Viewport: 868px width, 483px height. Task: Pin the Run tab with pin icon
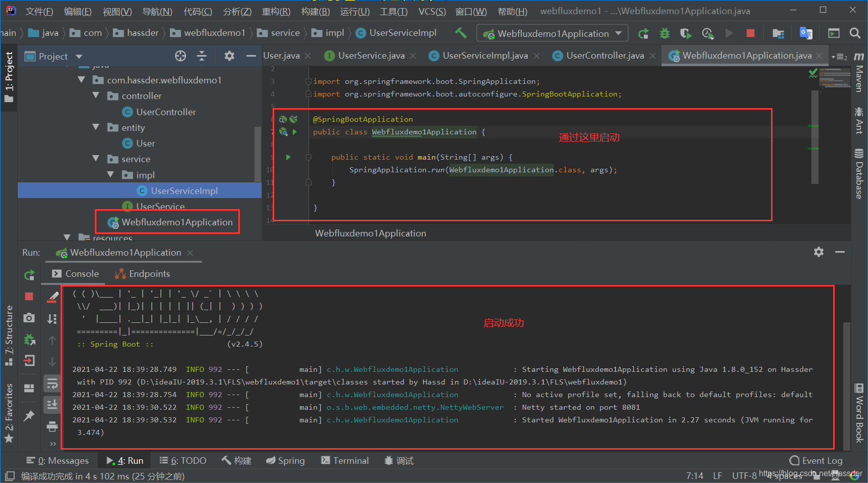(29, 416)
